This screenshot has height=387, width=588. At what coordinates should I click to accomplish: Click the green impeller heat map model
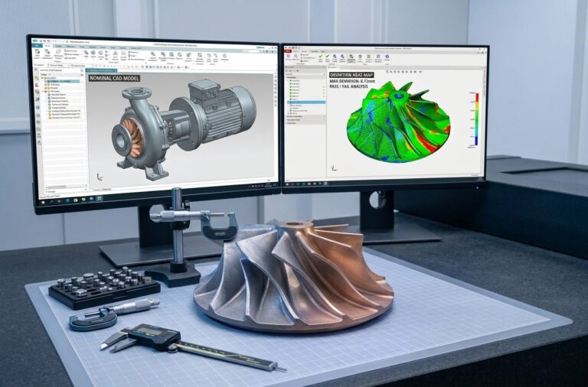point(398,123)
